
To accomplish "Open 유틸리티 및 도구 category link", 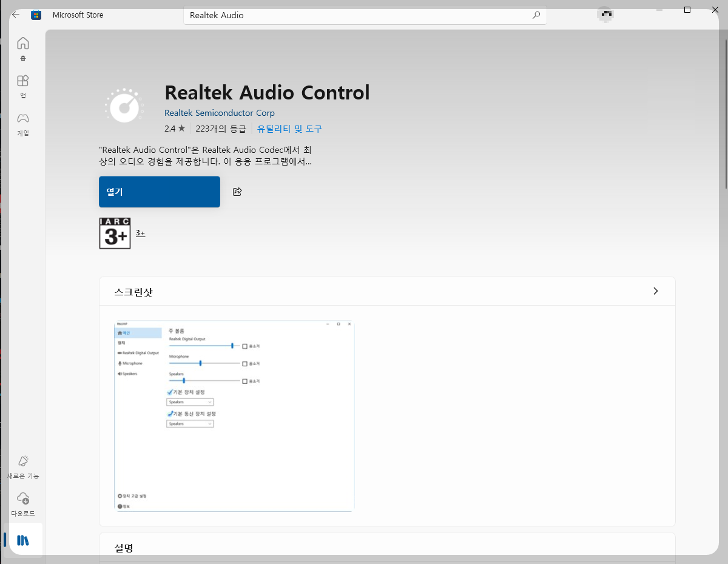I will coord(289,129).
